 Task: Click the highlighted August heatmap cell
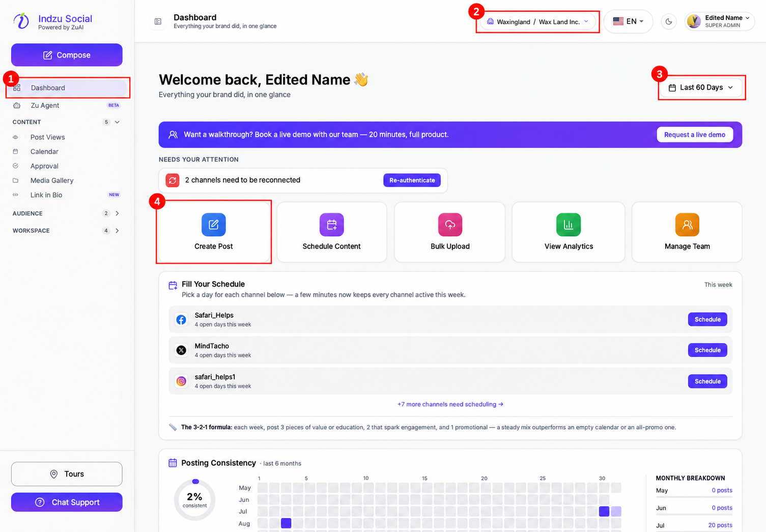(286, 523)
